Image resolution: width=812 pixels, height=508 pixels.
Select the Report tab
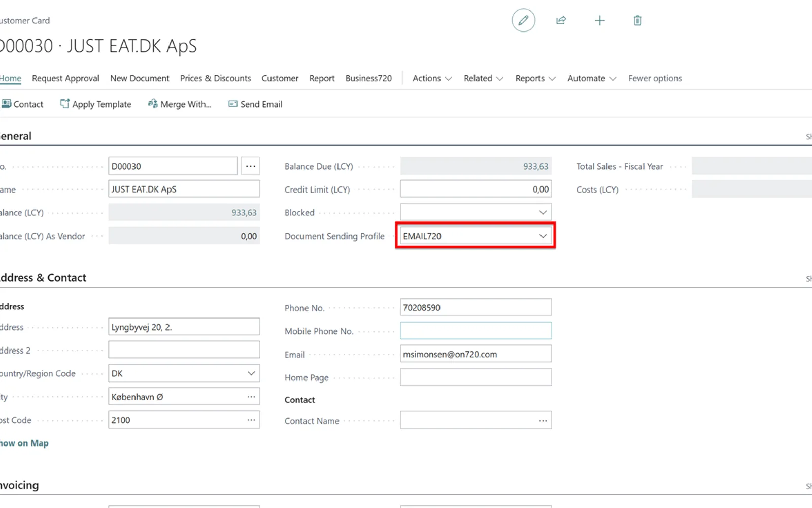[322, 78]
